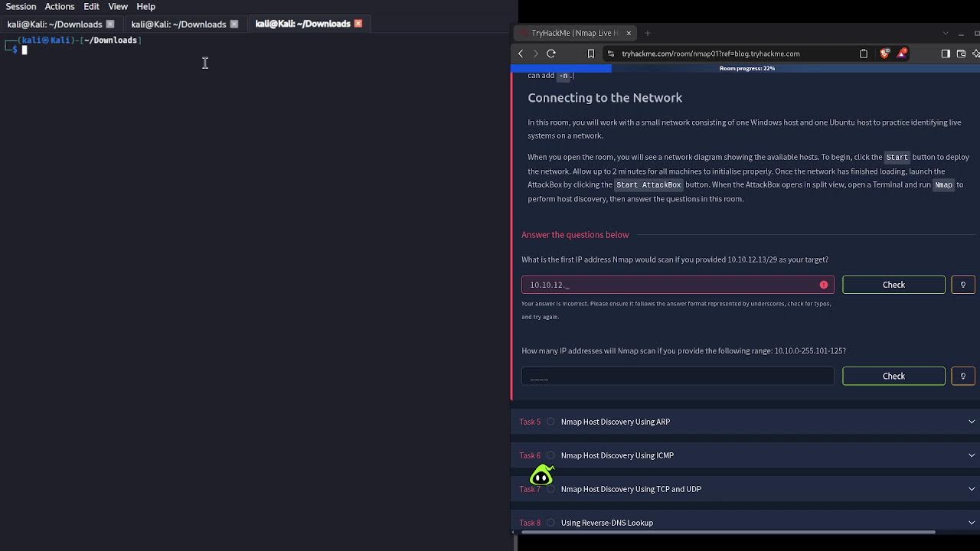This screenshot has height=551, width=980.
Task: Open the browser tab search dropdown
Action: 946,33
